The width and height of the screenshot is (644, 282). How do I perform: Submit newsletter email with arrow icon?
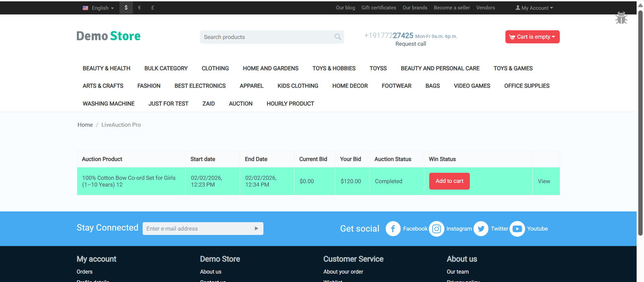click(256, 229)
